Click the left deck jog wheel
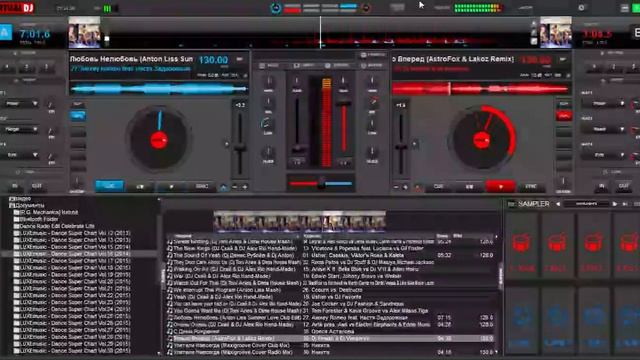 point(159,140)
